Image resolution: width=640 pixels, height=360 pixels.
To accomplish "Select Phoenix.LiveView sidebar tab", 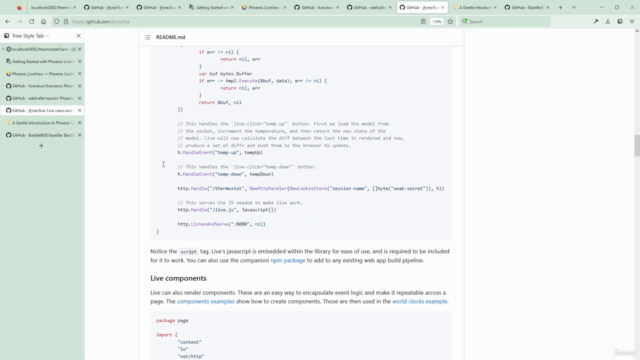I will [41, 73].
